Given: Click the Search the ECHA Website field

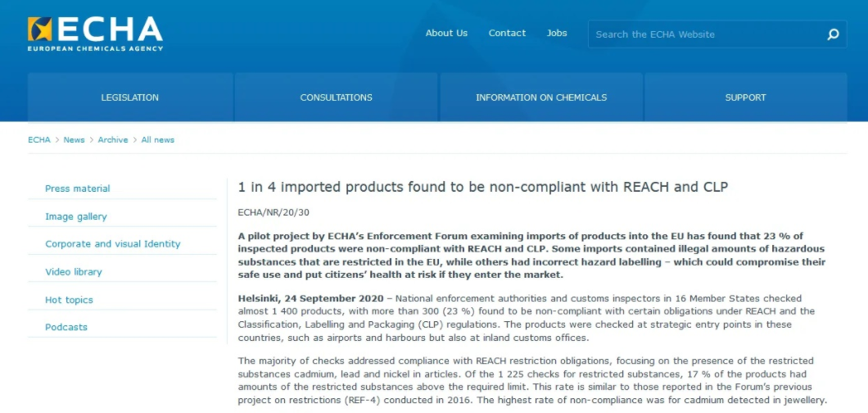Looking at the screenshot, I should click(x=707, y=34).
